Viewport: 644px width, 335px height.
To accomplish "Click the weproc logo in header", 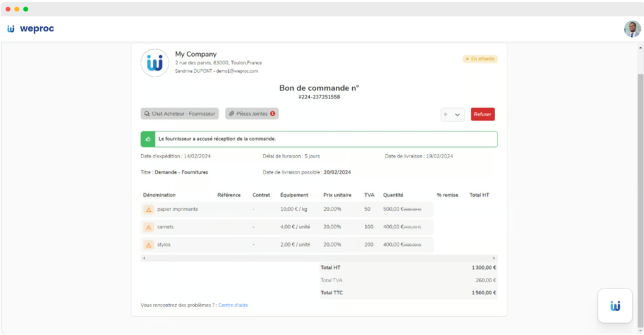I will click(x=30, y=29).
